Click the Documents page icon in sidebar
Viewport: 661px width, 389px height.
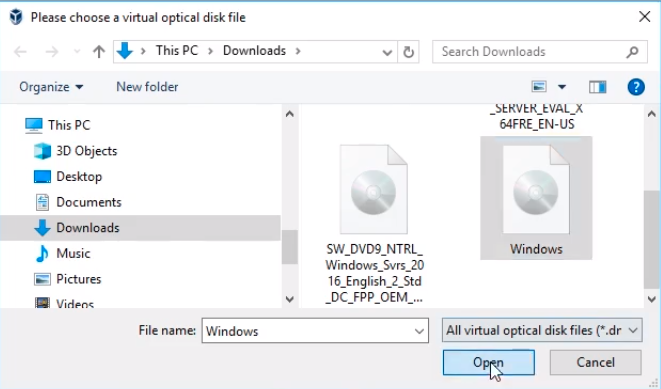pyautogui.click(x=42, y=202)
